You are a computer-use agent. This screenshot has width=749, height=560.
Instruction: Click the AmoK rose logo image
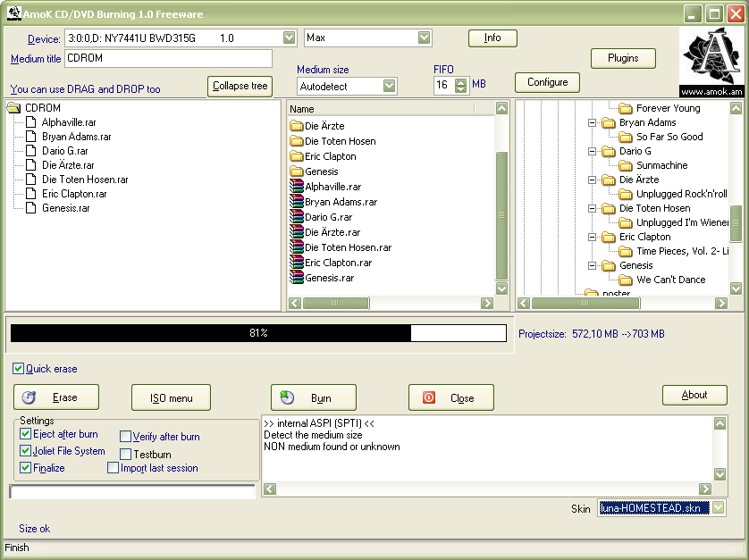tap(711, 62)
